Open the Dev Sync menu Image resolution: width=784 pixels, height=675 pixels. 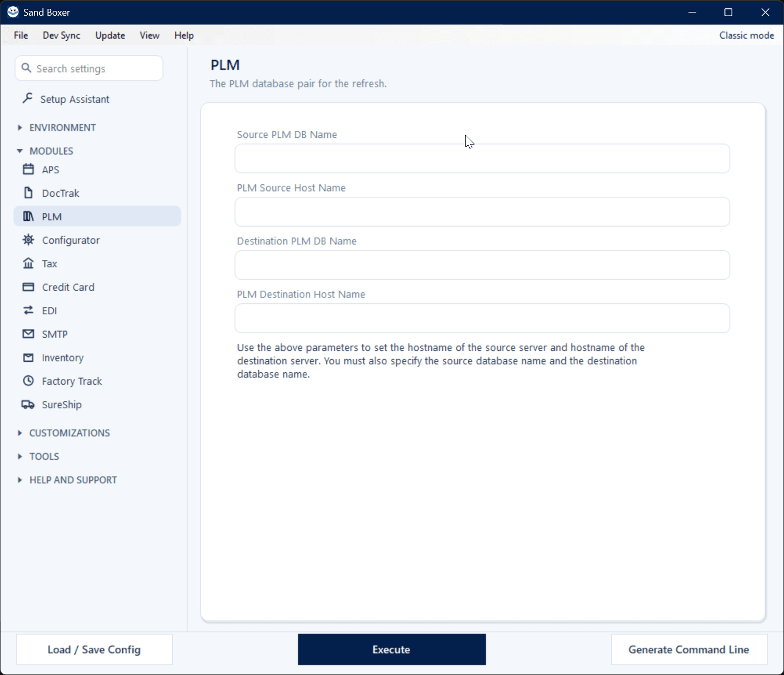point(62,35)
